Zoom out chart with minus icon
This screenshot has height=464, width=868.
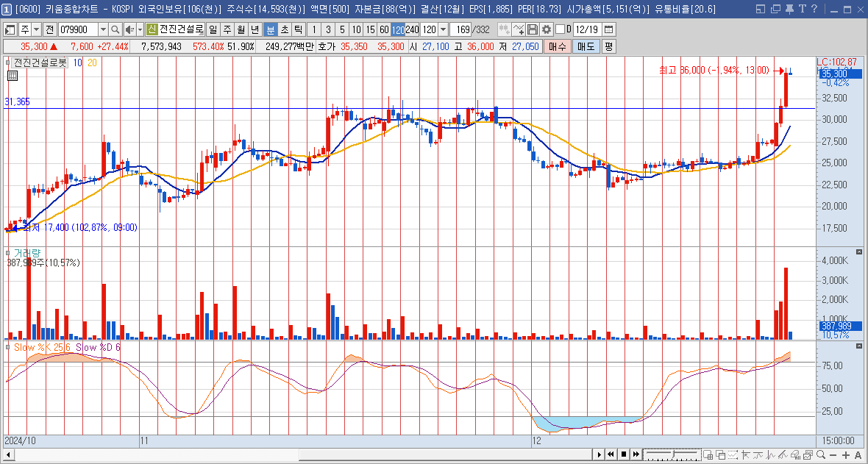pos(833,455)
